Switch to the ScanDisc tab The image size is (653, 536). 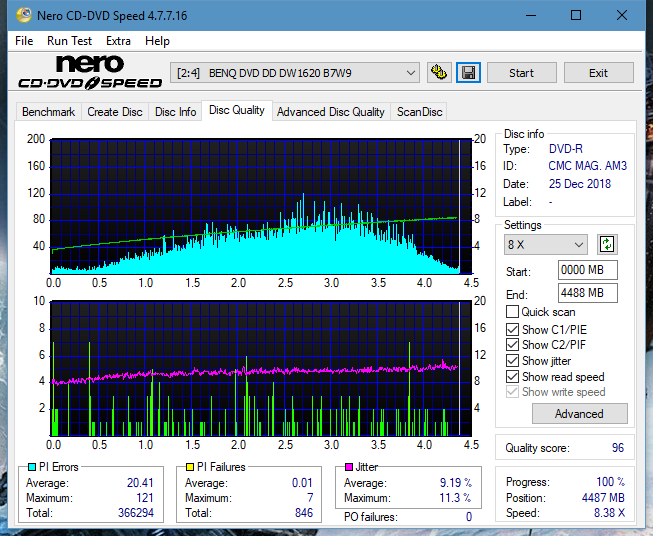[419, 112]
